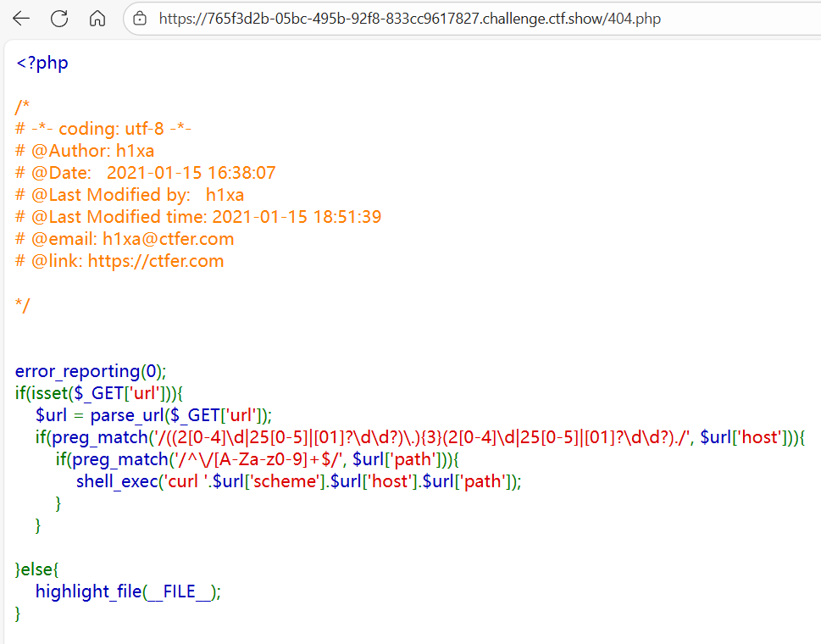The height and width of the screenshot is (644, 821).
Task: Click the '}else{' line
Action: click(37, 569)
